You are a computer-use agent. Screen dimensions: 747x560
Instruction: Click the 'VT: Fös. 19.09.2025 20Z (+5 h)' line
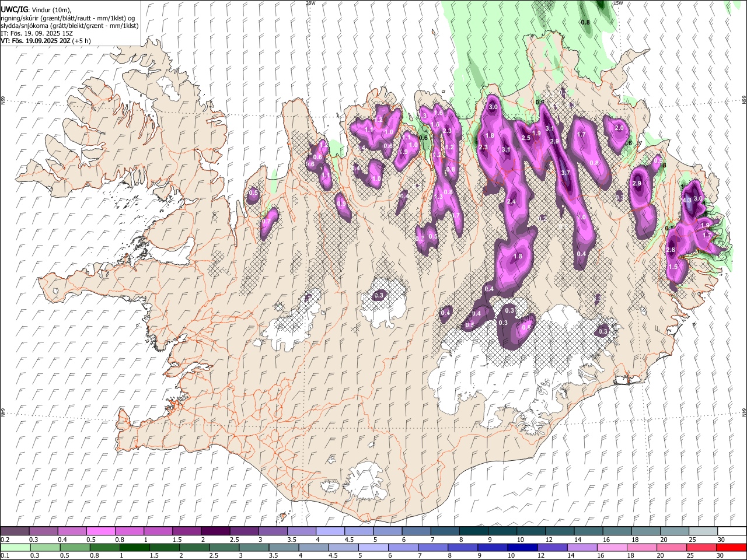click(x=46, y=41)
